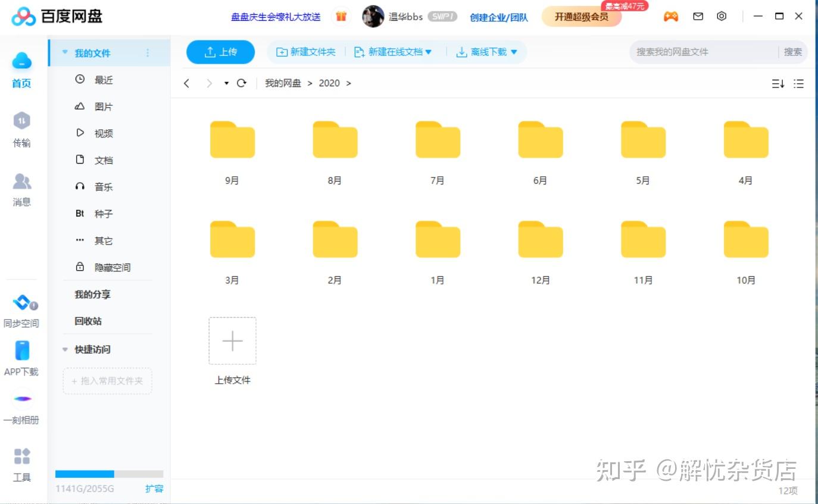Viewport: 818px width, 504px height.
Task: Open 创建企业/团队 link
Action: (499, 17)
